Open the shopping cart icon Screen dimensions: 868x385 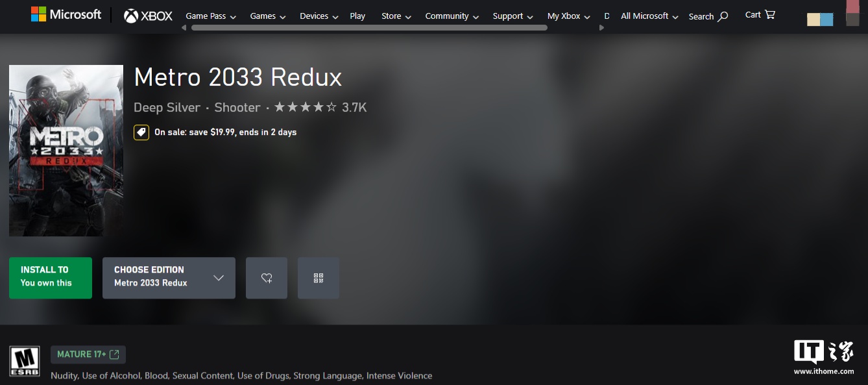pos(770,14)
